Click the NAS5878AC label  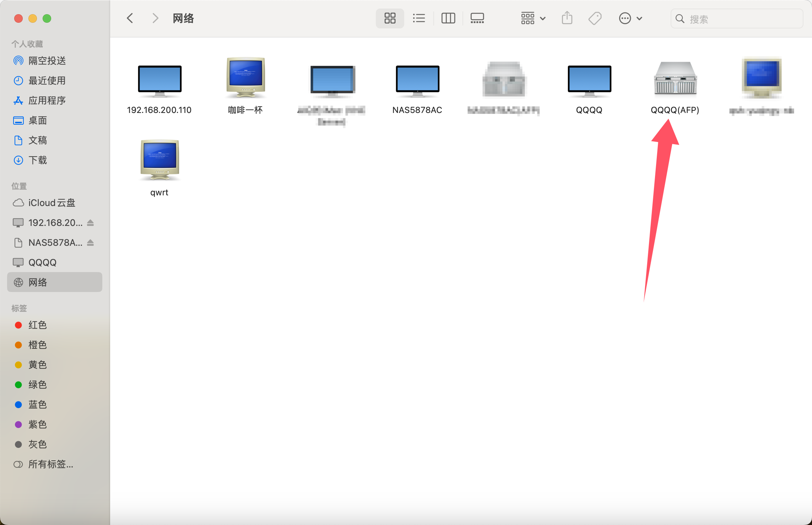(417, 110)
